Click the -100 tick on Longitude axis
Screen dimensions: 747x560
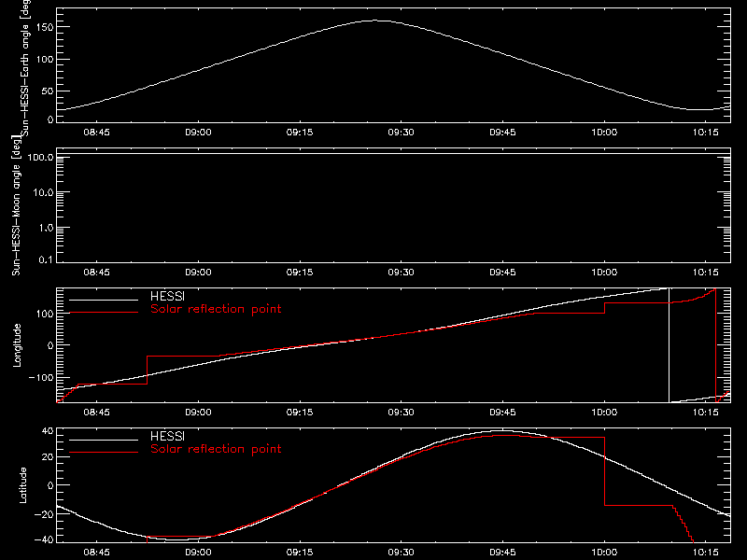[41, 377]
